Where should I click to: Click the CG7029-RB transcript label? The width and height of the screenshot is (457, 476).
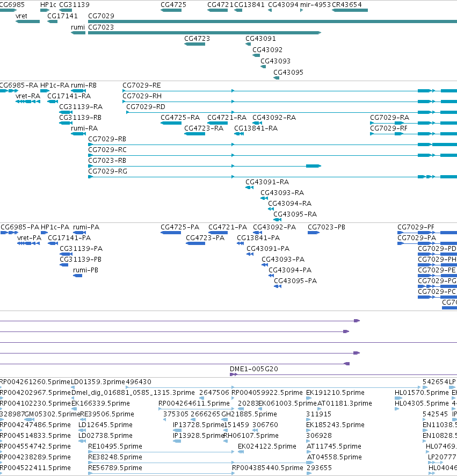(107, 139)
